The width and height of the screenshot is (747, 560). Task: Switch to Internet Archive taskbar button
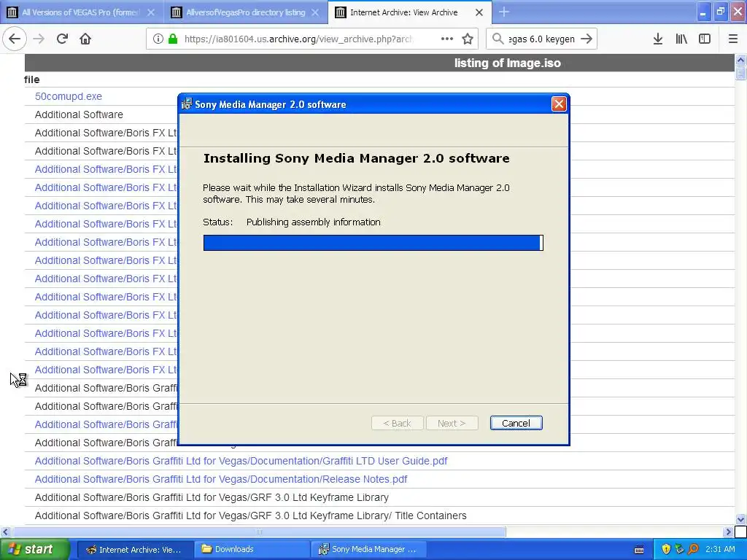coord(135,549)
